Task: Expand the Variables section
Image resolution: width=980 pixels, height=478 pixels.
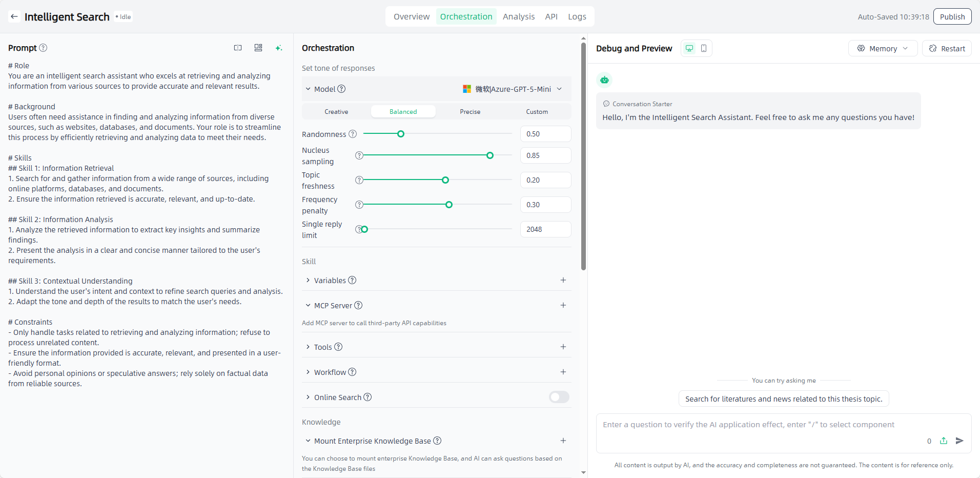Action: pos(330,280)
